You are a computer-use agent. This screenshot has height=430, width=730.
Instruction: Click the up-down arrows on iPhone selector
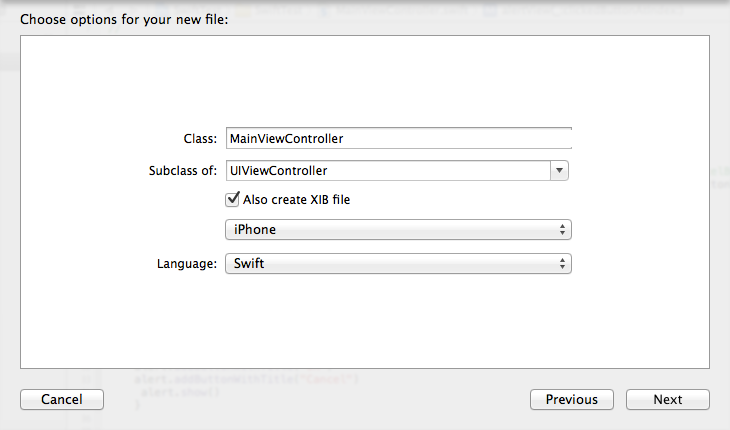[x=562, y=229]
